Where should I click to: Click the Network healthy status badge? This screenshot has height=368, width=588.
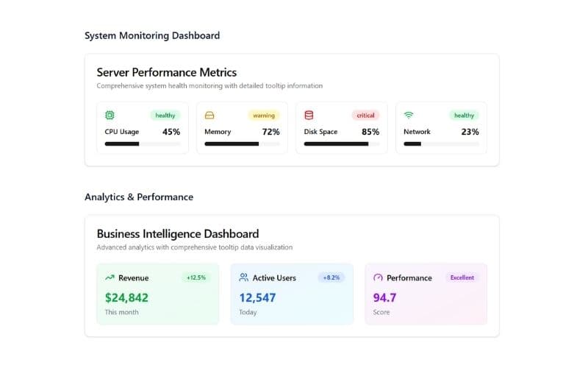pos(464,116)
